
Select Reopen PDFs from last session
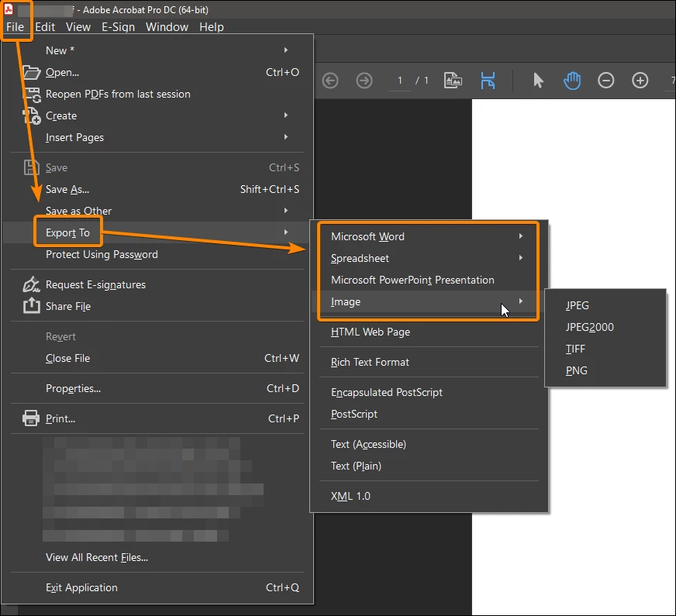[x=158, y=94]
